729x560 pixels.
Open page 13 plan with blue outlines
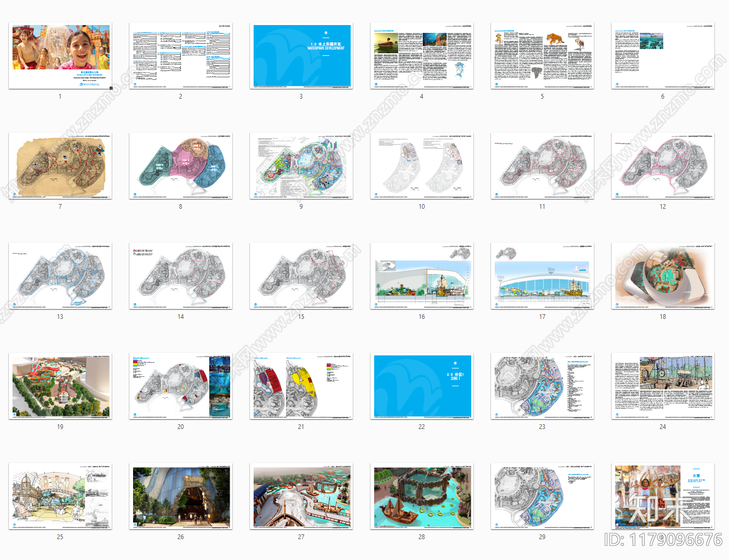(60, 276)
